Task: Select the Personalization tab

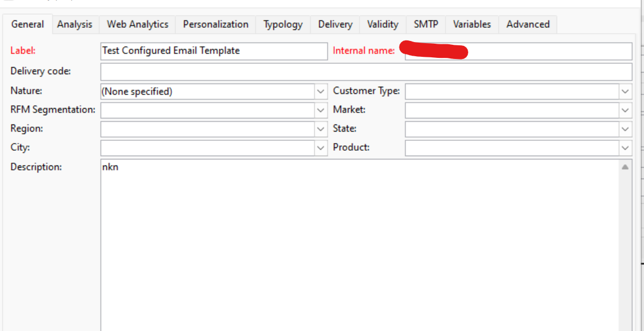Action: click(x=216, y=25)
